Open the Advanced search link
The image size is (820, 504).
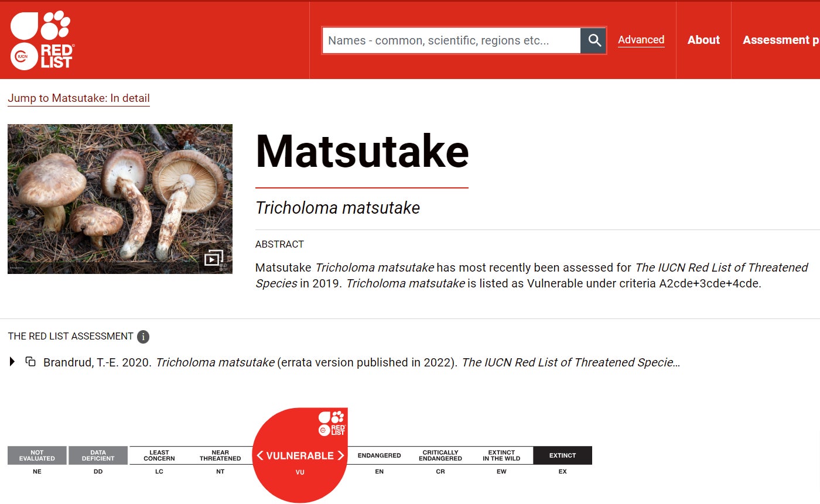(x=641, y=40)
